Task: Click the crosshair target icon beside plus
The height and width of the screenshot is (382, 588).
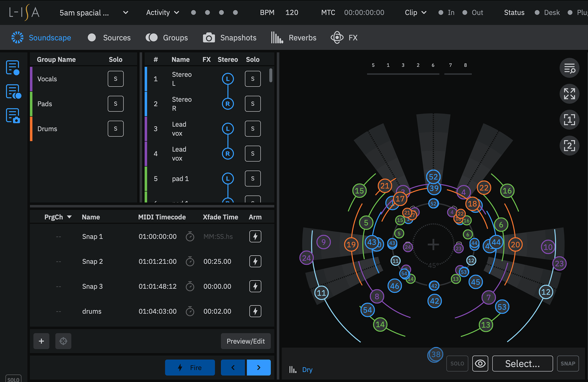Action: point(63,341)
